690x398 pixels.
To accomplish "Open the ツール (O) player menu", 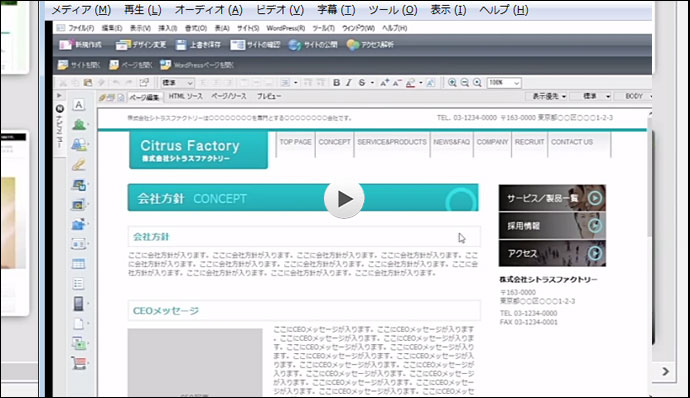I will click(393, 10).
